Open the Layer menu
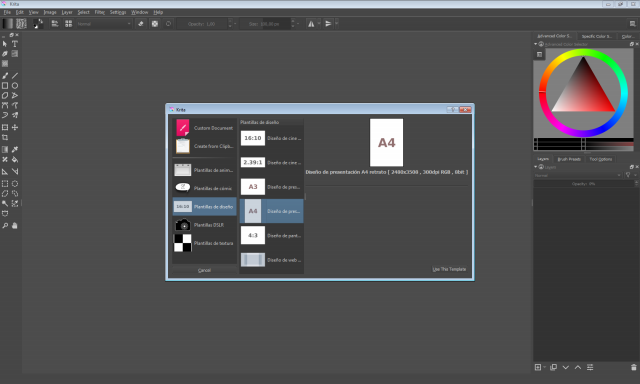The width and height of the screenshot is (640, 384). click(67, 12)
